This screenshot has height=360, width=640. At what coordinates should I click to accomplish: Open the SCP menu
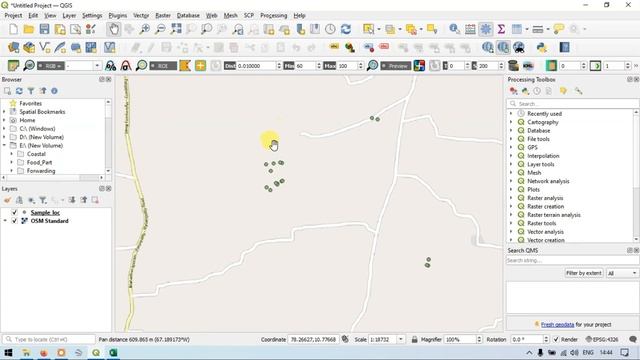point(249,16)
